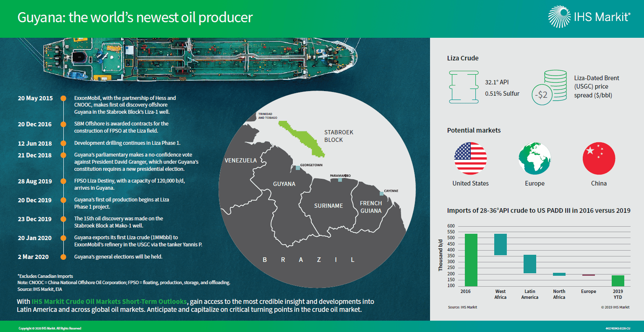The image size is (644, 332).
Task: Click the 'Source: IHS Markit' note under chart
Action: click(x=462, y=307)
